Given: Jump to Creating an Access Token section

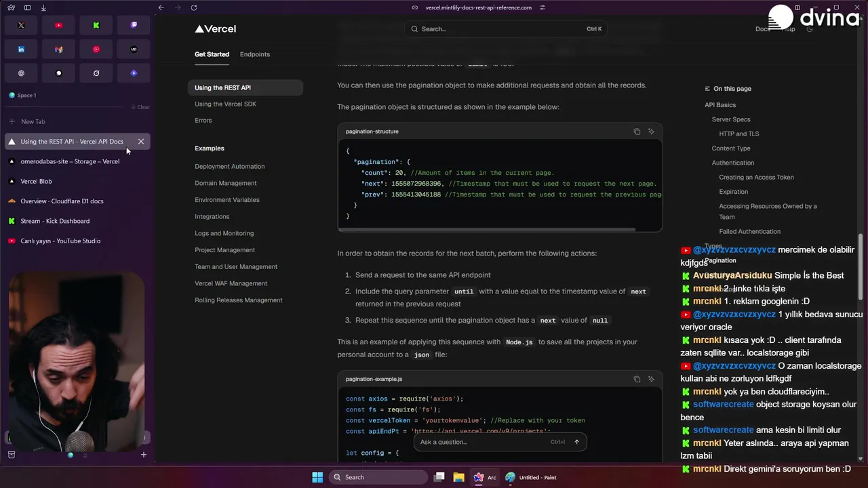Looking at the screenshot, I should (756, 178).
